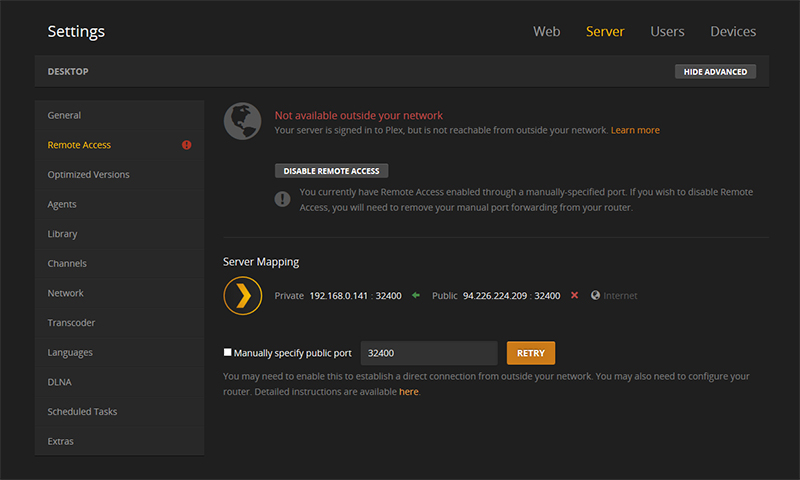800x480 pixels.
Task: Open Library settings section
Action: [119, 234]
